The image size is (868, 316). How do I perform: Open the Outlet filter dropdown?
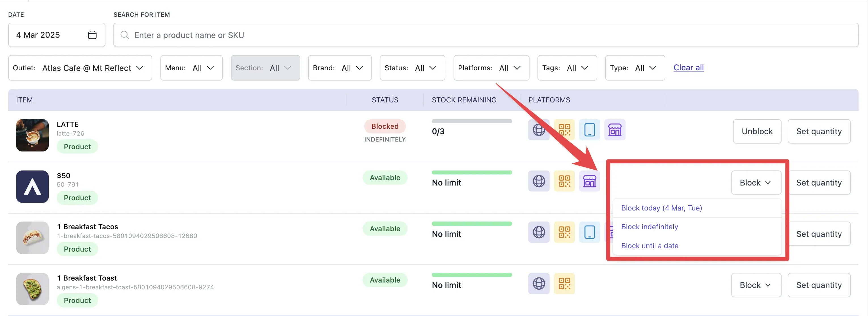coord(80,68)
